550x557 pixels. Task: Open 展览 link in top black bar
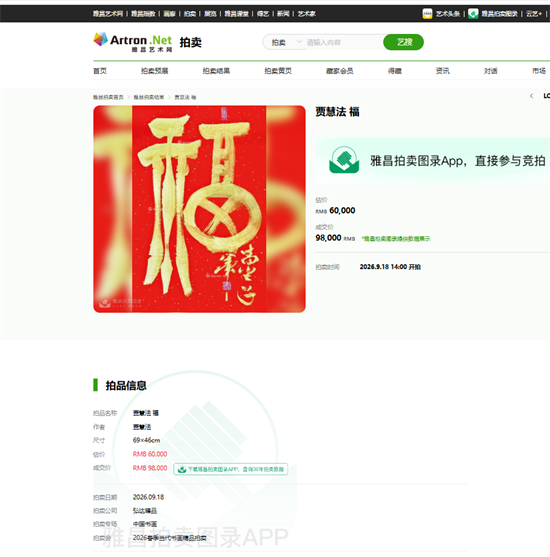[x=210, y=14]
